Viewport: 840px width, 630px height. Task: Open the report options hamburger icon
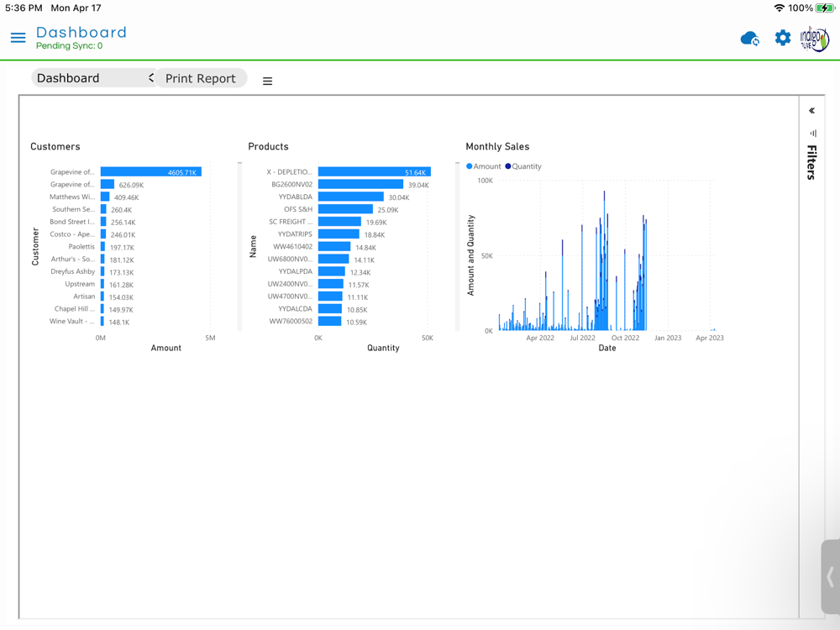pyautogui.click(x=267, y=81)
